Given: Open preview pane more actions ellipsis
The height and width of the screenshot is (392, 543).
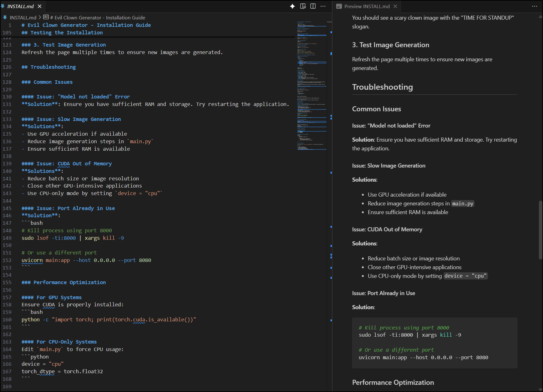Looking at the screenshot, I should (534, 6).
